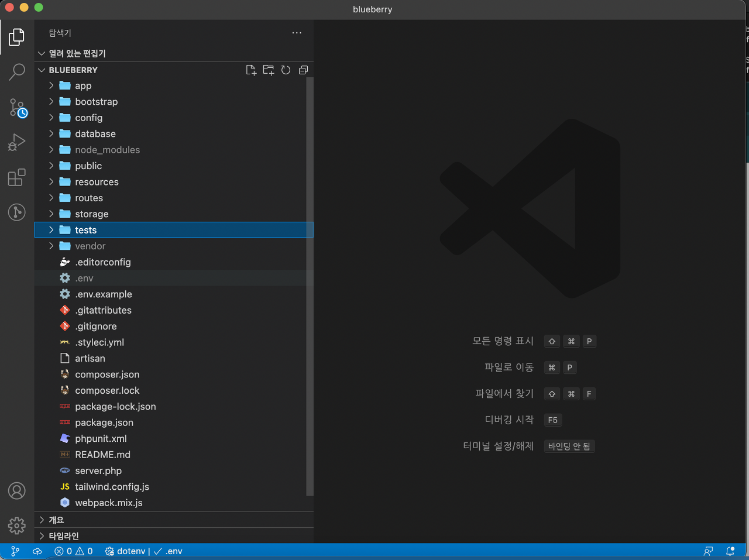Click the New Folder icon in BLUEBERRY header

click(x=269, y=70)
